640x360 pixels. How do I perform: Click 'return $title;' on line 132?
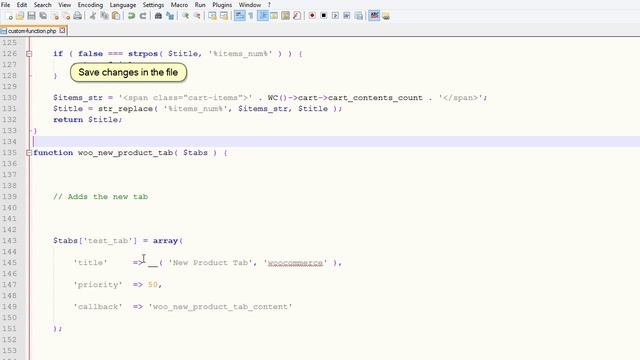tap(88, 120)
